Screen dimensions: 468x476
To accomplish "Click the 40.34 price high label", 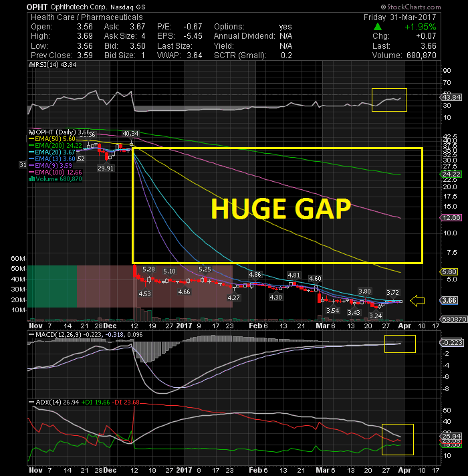I will point(130,133).
